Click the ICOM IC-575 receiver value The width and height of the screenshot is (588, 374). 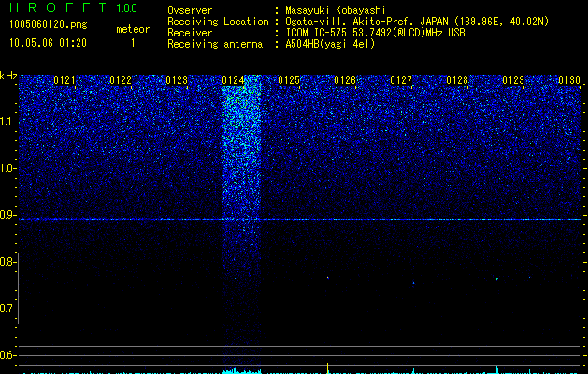375,33
